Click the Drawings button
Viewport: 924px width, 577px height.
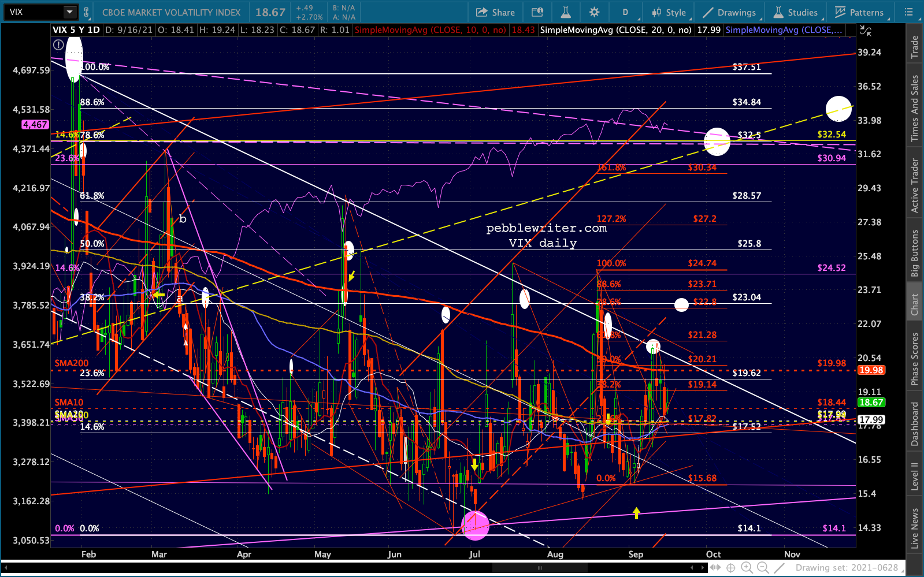point(729,12)
